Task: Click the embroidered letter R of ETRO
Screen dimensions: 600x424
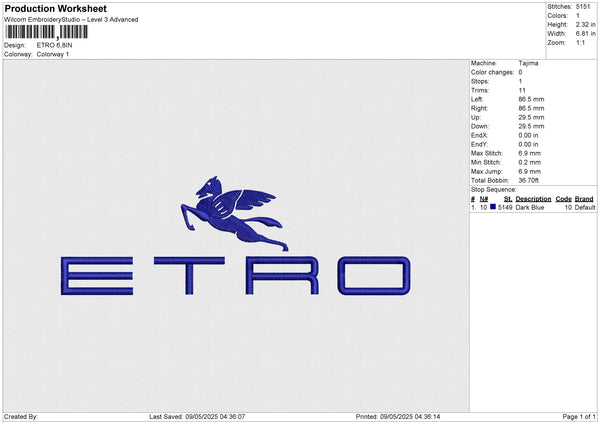Action: pyautogui.click(x=282, y=276)
